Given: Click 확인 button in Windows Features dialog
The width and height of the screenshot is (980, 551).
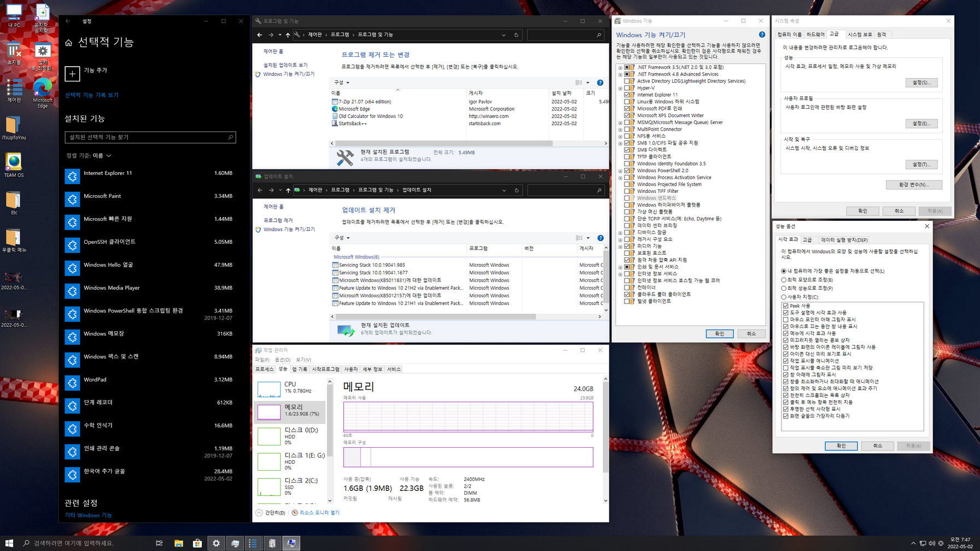Looking at the screenshot, I should (x=719, y=333).
